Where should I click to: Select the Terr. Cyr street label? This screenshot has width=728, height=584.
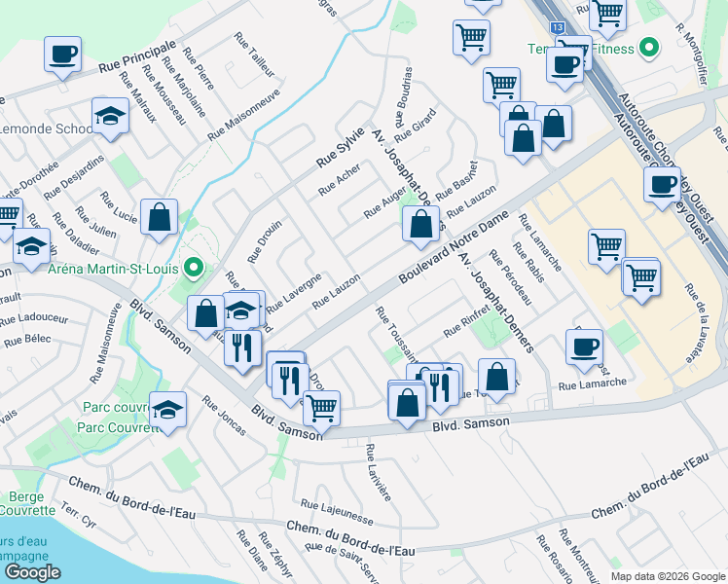point(79,515)
